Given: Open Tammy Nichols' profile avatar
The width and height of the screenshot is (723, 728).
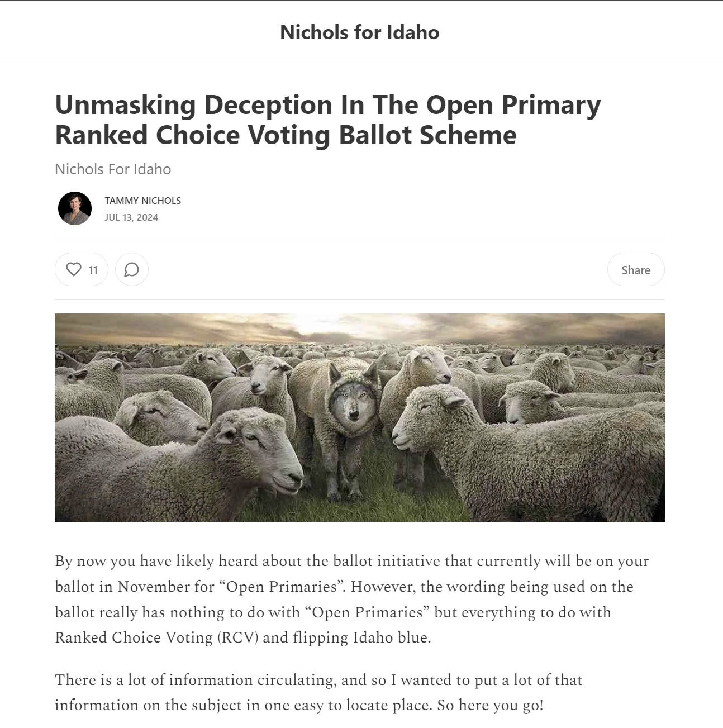Looking at the screenshot, I should 75,208.
